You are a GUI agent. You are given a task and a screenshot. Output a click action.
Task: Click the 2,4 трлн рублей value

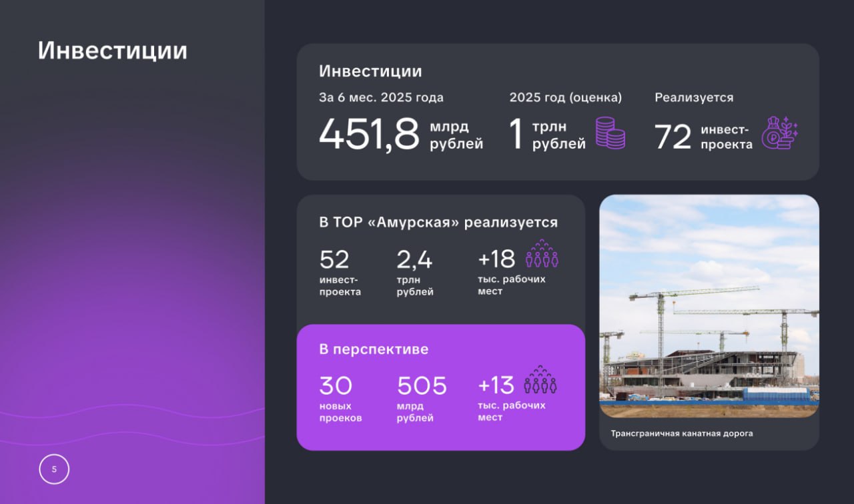point(414,260)
